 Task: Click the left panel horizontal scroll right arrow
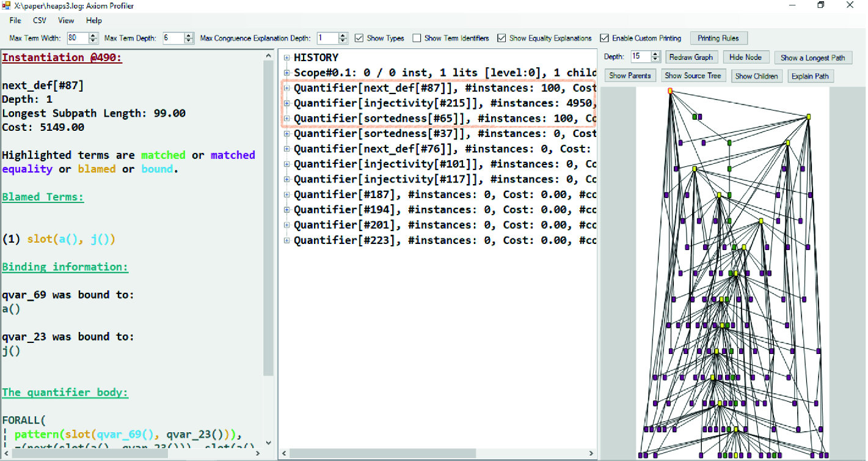tap(259, 454)
